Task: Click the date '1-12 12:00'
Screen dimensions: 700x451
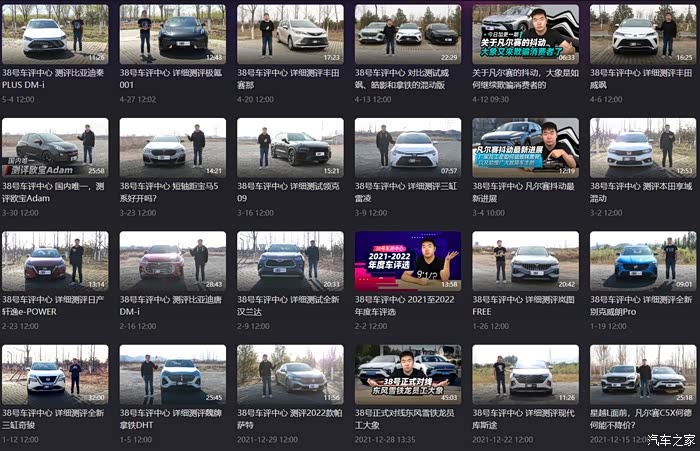Action: pyautogui.click(x=20, y=439)
